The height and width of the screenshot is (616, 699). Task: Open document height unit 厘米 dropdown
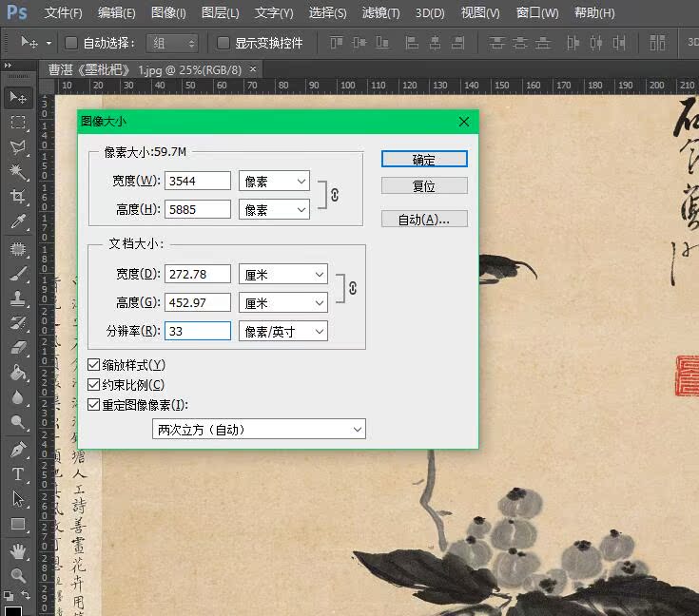[283, 303]
